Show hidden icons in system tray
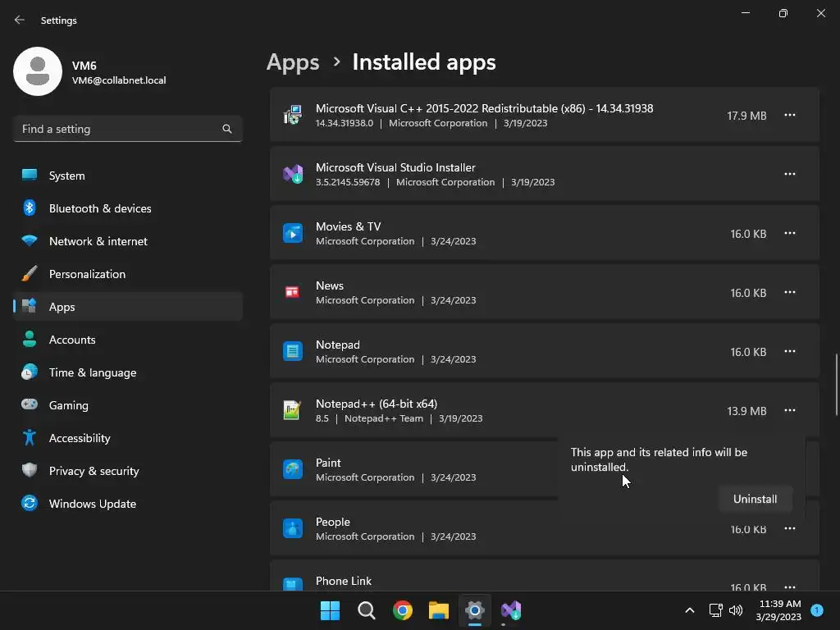The width and height of the screenshot is (840, 630). pyautogui.click(x=690, y=610)
